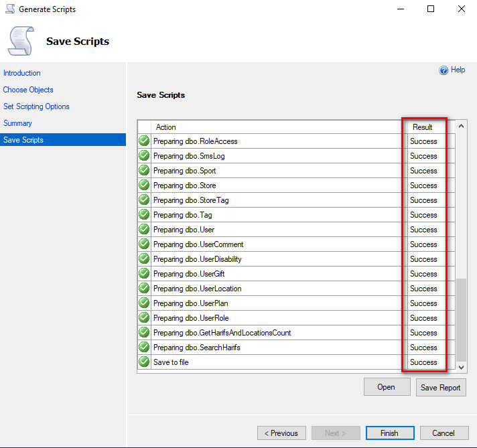Select the 'Preparing dbo.UserLocation' row text
The width and height of the screenshot is (477, 448).
pyautogui.click(x=198, y=289)
